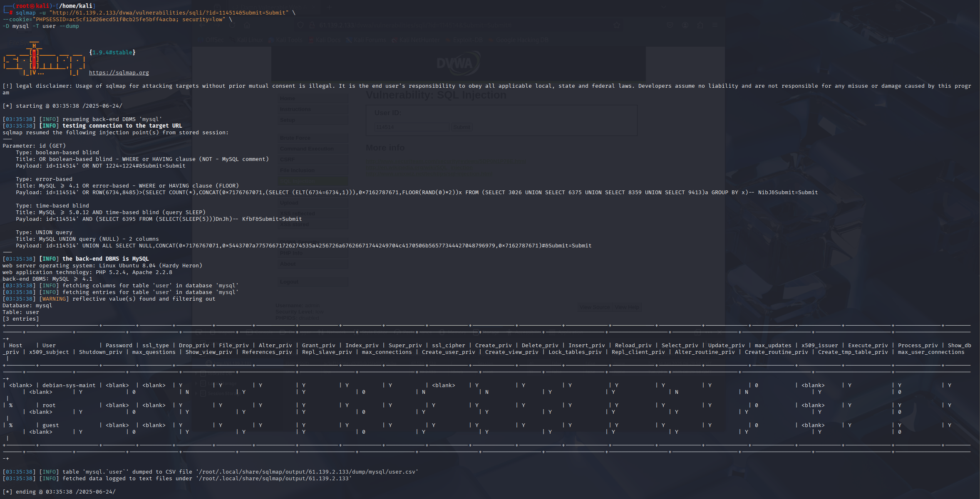Click the 'Type: error-based' line

(x=44, y=179)
